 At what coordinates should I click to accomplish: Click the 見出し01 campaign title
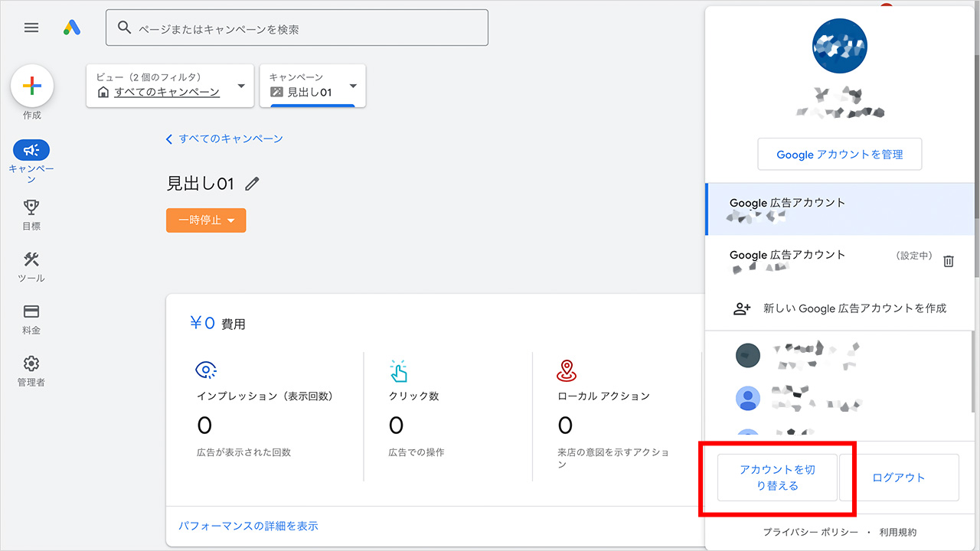tap(199, 184)
